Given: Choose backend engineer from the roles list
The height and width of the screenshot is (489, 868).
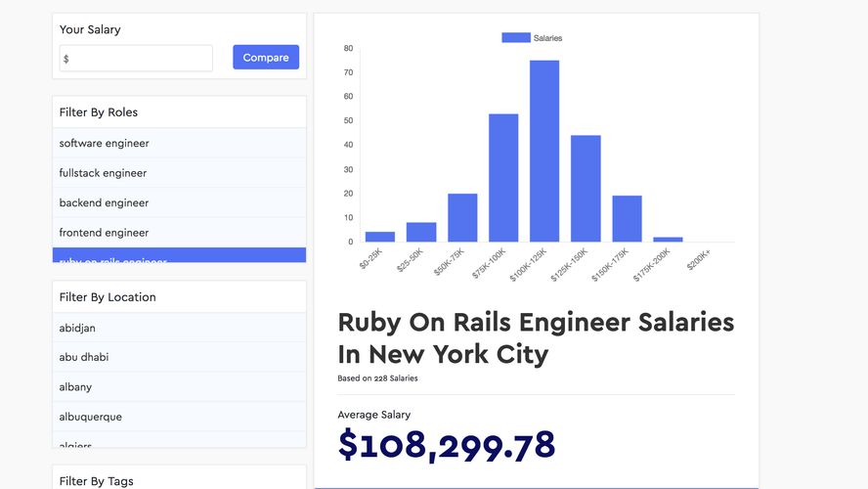Looking at the screenshot, I should (x=179, y=202).
